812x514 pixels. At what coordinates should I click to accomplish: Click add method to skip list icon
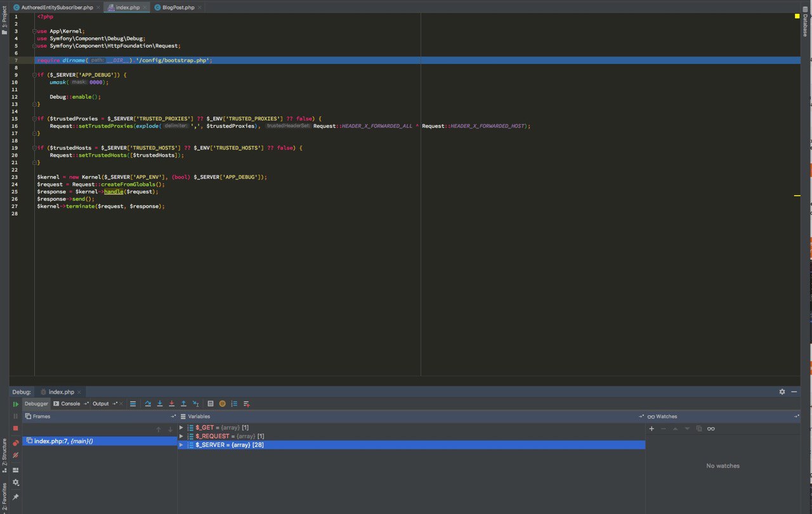coord(247,404)
